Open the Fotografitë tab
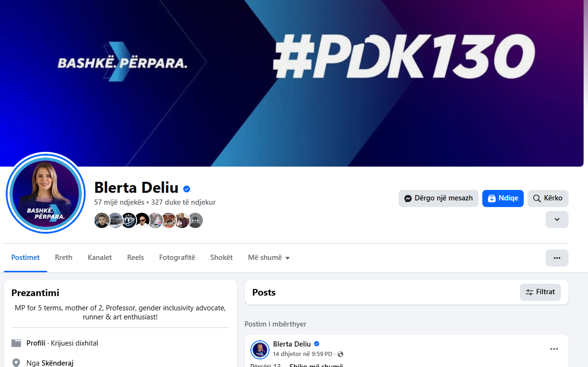Screen dimensions: 588x367 177,258
